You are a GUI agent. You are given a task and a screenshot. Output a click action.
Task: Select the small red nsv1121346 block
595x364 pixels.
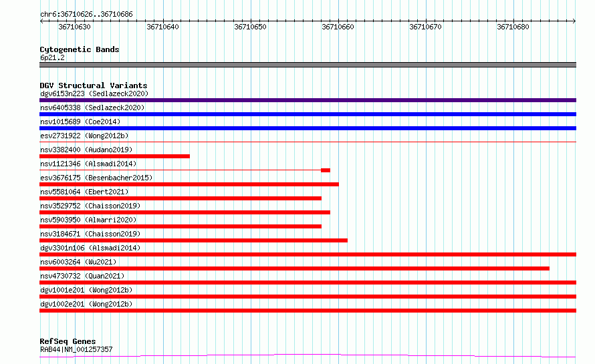click(326, 170)
